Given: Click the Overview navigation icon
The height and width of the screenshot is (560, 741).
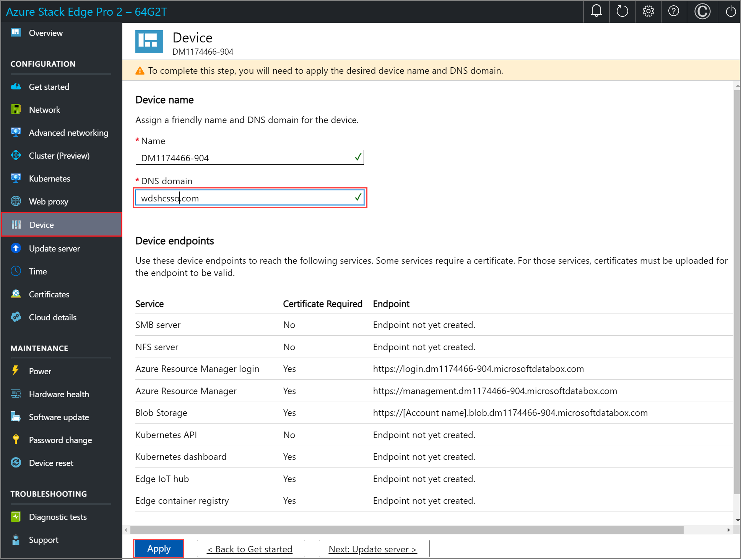Looking at the screenshot, I should pos(16,32).
